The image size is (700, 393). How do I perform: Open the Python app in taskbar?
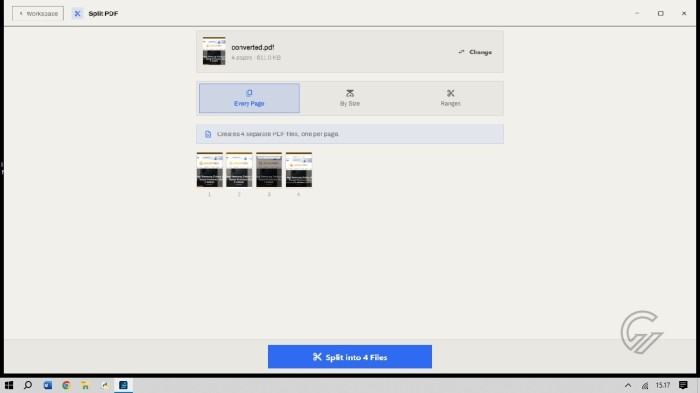[104, 385]
